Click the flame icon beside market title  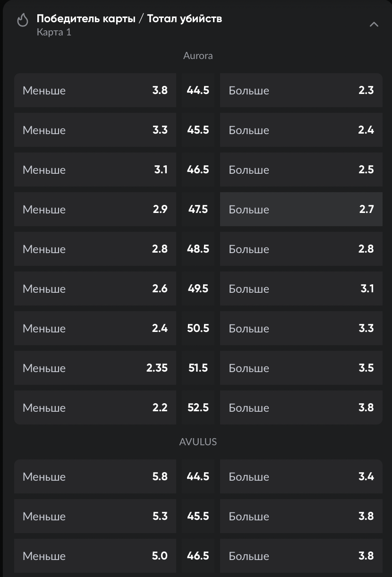22,20
